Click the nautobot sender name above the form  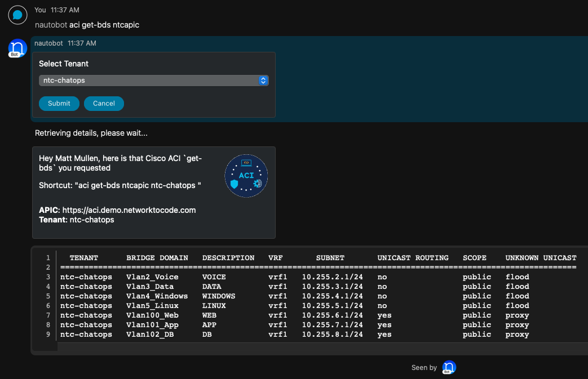pos(48,43)
